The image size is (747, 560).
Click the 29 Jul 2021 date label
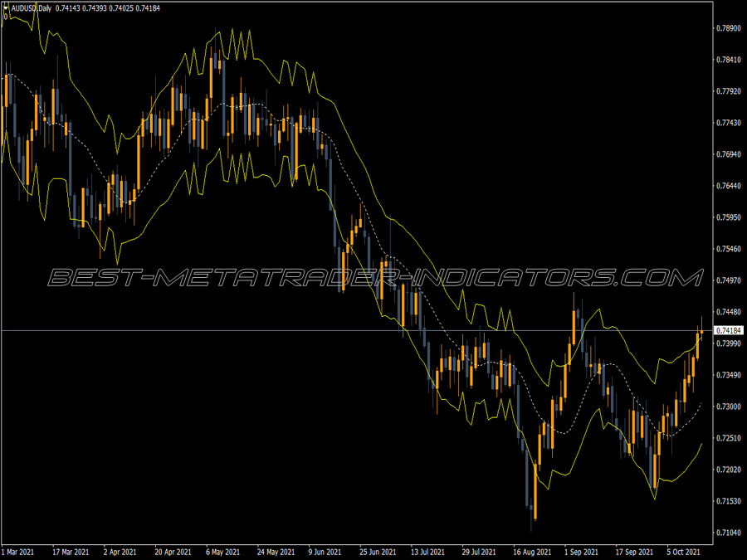pyautogui.click(x=479, y=552)
